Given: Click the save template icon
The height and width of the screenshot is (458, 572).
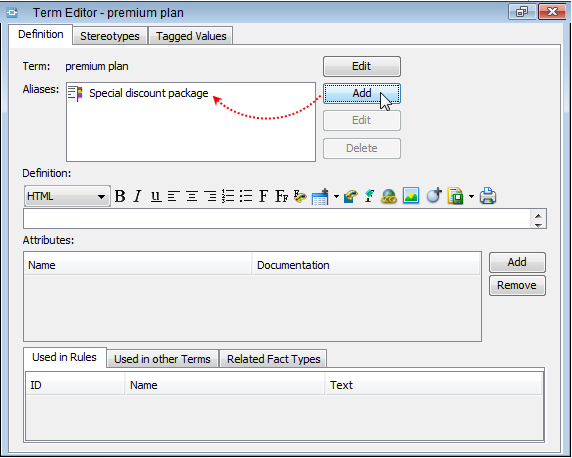Looking at the screenshot, I should click(x=456, y=196).
